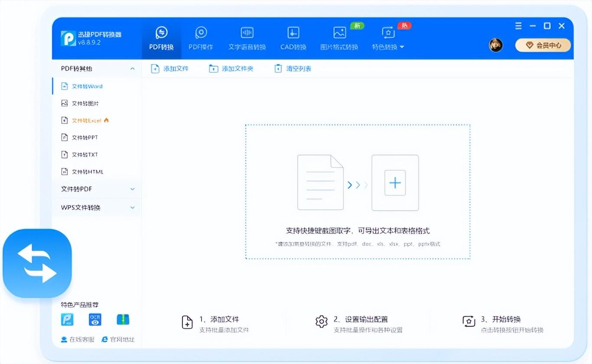Open the CAD转换 tool icon

[293, 33]
